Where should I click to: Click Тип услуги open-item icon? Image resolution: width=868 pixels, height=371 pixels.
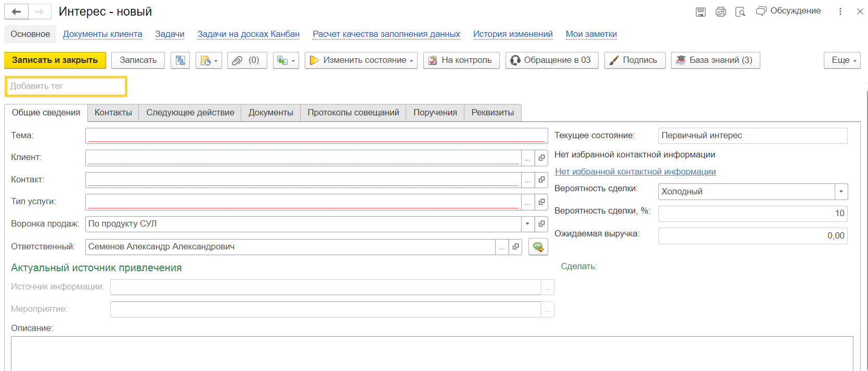pyautogui.click(x=541, y=202)
